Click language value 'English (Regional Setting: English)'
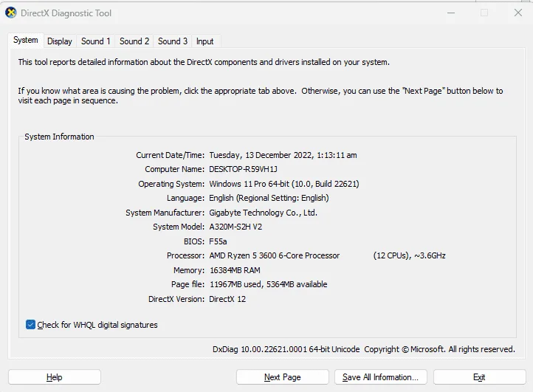 (269, 198)
